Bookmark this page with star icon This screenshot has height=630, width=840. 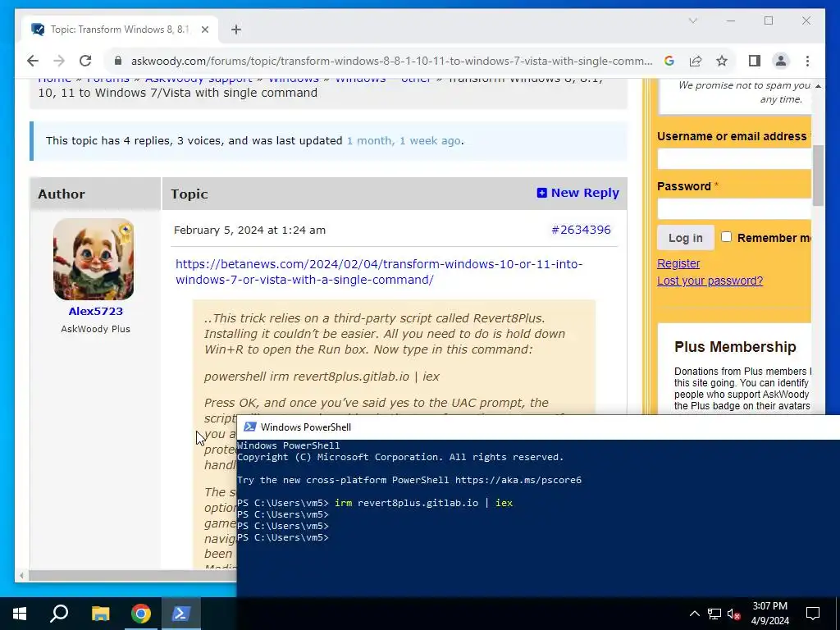coord(722,61)
